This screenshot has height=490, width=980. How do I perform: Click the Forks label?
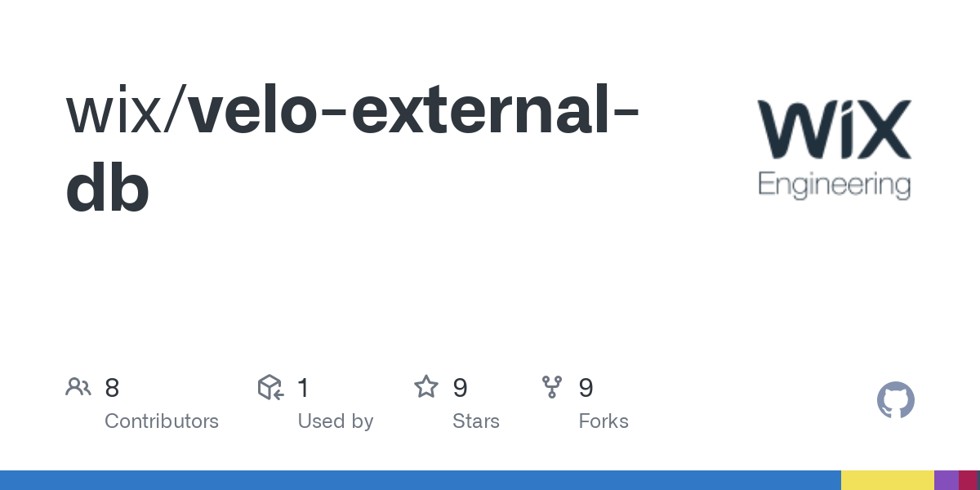pos(604,421)
